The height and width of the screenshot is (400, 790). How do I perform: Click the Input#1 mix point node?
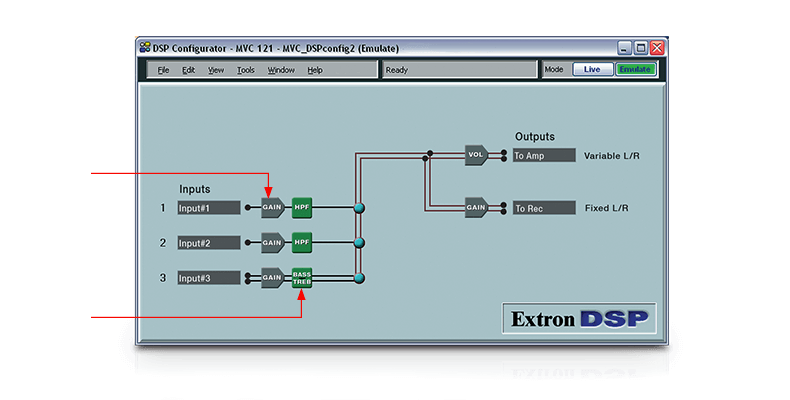click(x=359, y=208)
